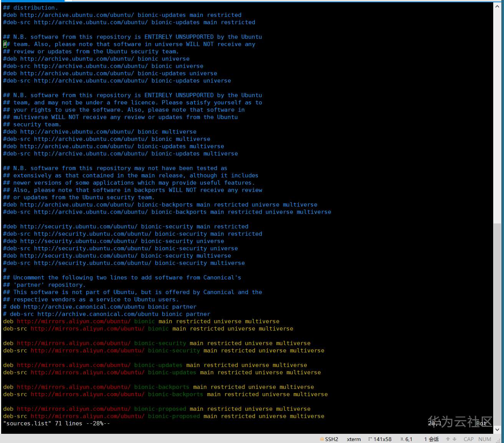Click the cursor position icon beside 6,1

402,439
